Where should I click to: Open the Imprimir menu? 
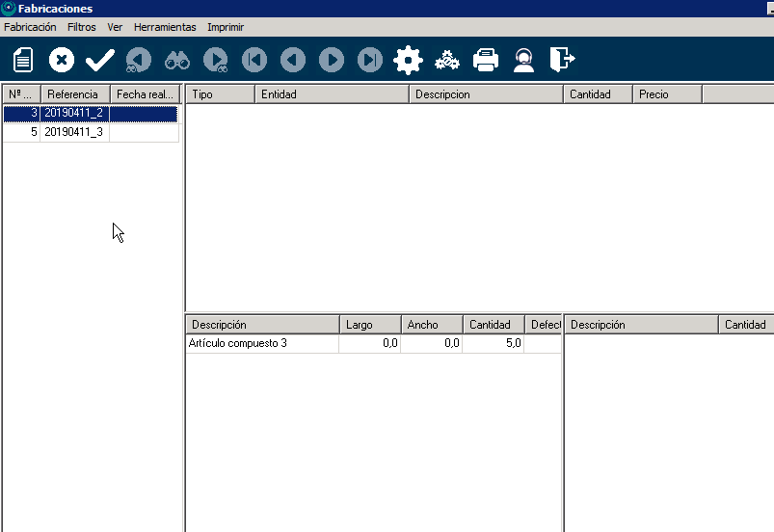pyautogui.click(x=226, y=27)
